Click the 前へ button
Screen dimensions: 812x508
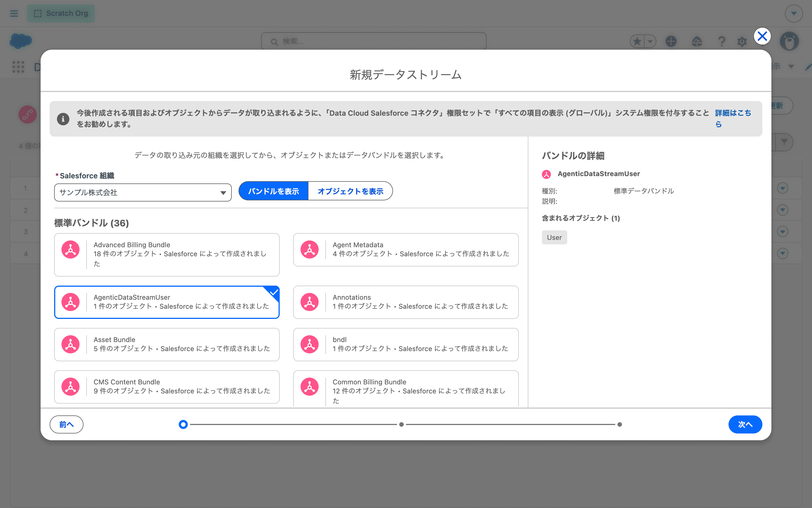point(67,424)
